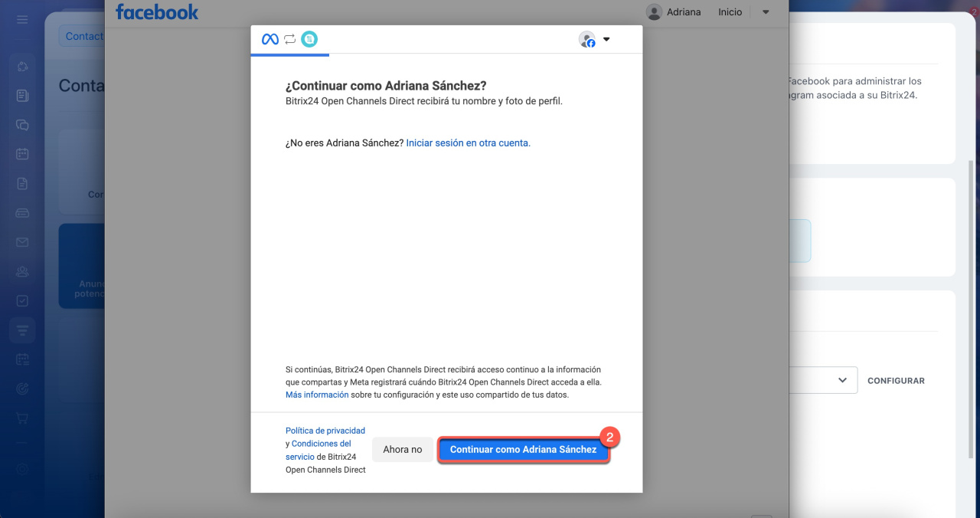Click the Facebook logo in the header
The image size is (980, 518).
(157, 12)
